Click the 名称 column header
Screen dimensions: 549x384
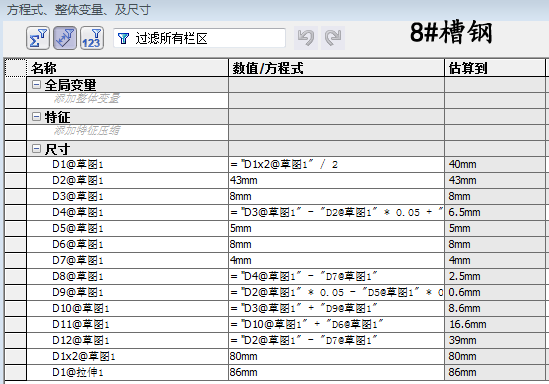point(127,68)
